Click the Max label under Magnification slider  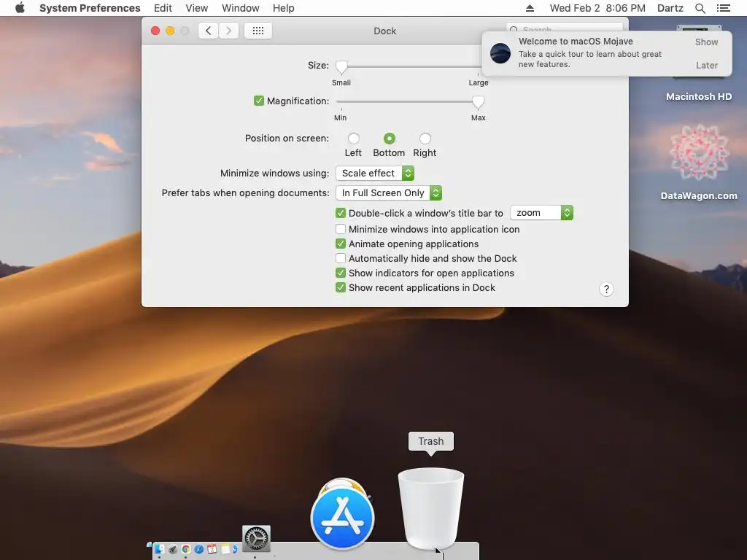click(479, 117)
